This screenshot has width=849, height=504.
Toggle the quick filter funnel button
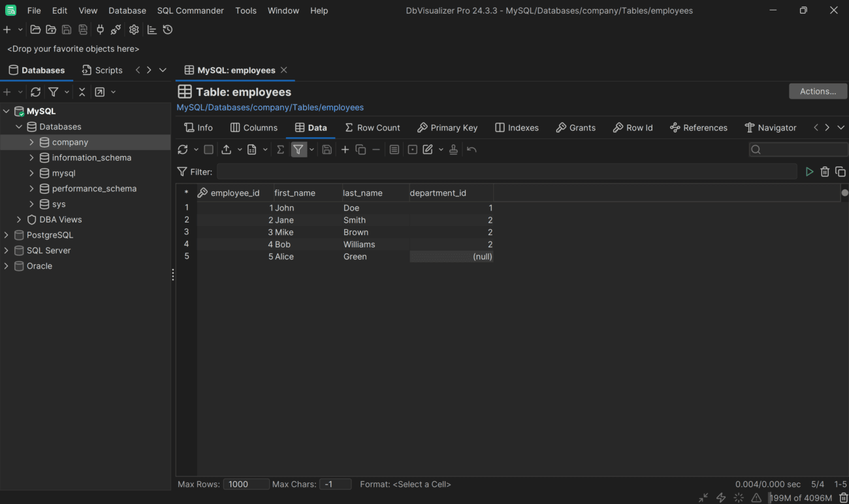point(298,150)
